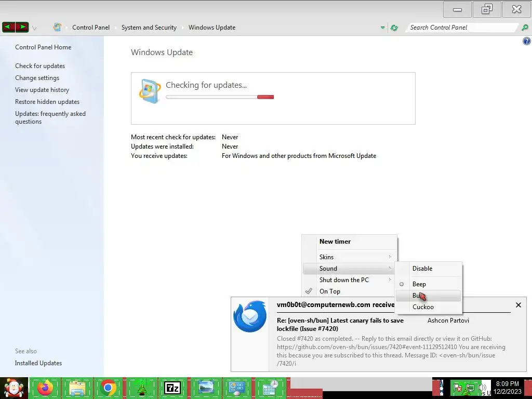Click Check for updates link
This screenshot has height=399, width=532.
pyautogui.click(x=40, y=66)
